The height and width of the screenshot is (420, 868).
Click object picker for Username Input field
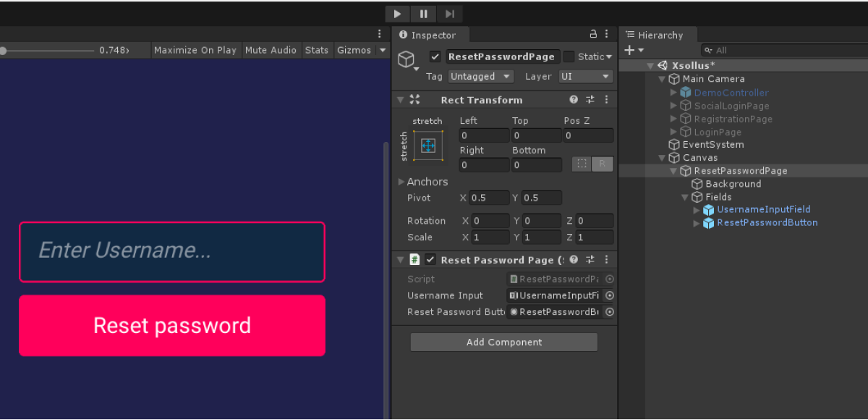tap(610, 295)
